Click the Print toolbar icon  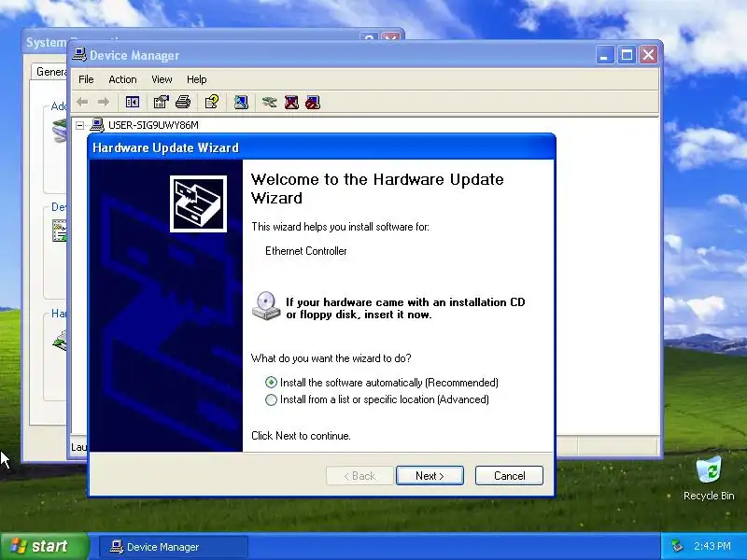coord(183,102)
